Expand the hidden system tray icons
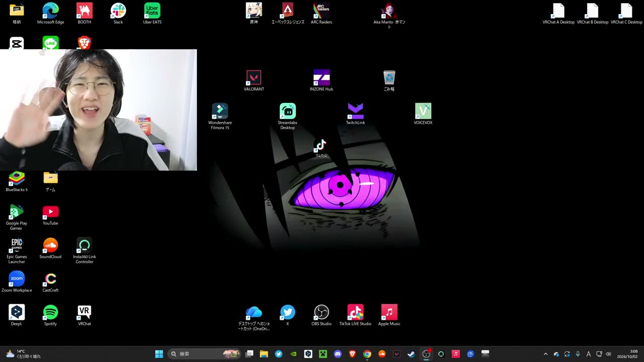The height and width of the screenshot is (362, 644). [x=545, y=354]
